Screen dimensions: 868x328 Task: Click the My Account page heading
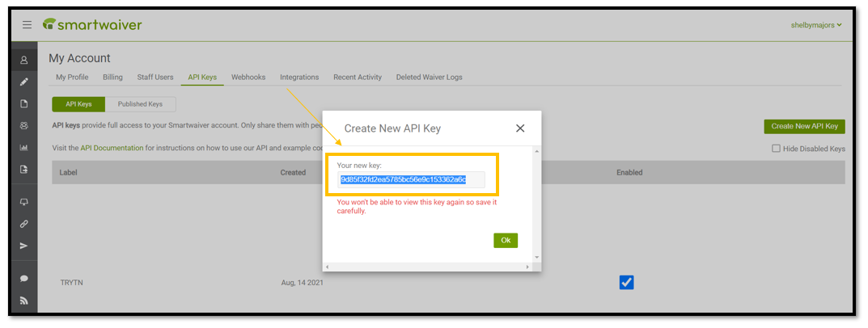80,58
